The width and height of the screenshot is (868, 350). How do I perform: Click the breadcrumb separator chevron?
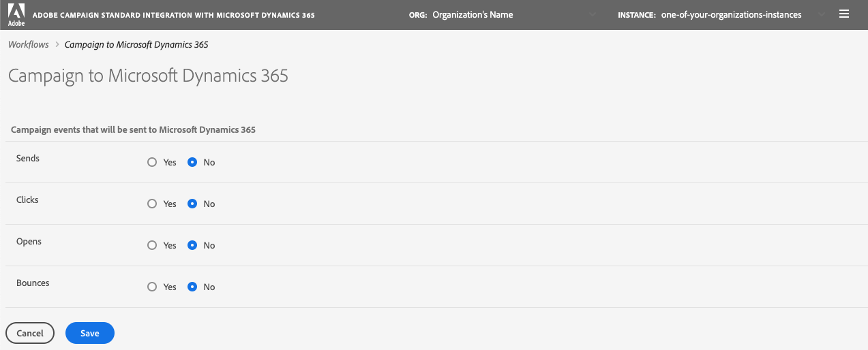[57, 45]
